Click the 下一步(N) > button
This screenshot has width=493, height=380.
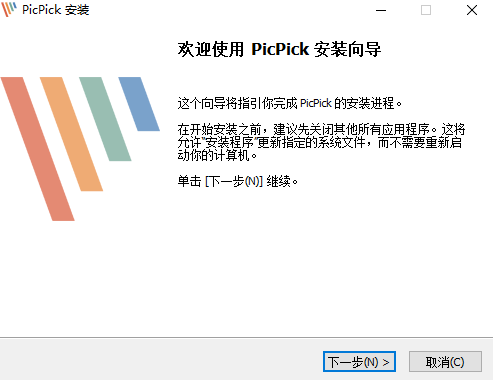pos(359,361)
